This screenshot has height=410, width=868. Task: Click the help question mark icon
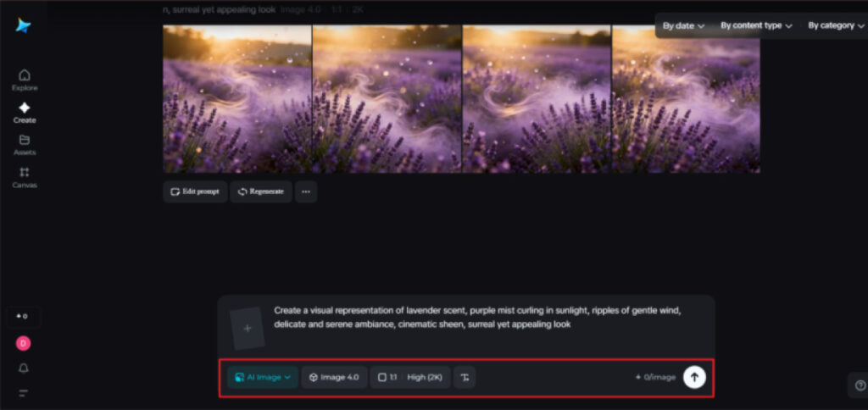(x=860, y=385)
